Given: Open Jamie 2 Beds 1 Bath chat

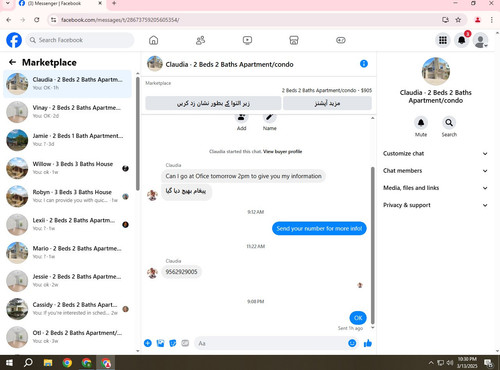Looking at the screenshot, I should (67, 140).
